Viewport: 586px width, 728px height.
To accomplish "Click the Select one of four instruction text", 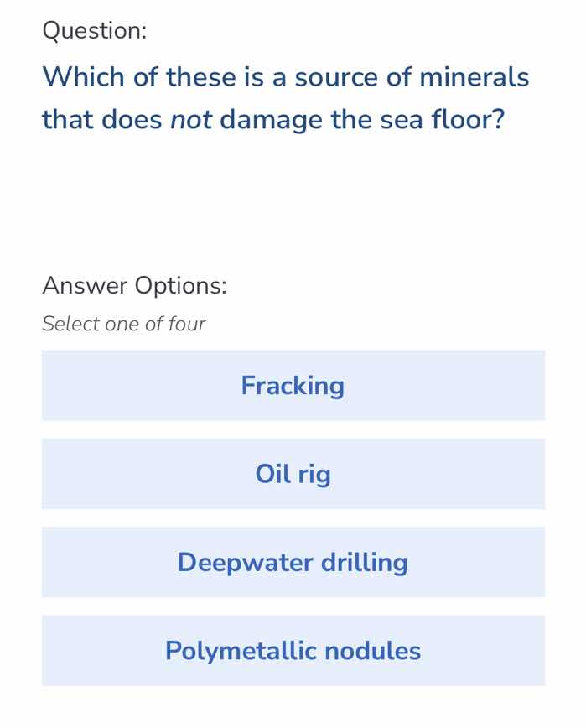I will [123, 324].
